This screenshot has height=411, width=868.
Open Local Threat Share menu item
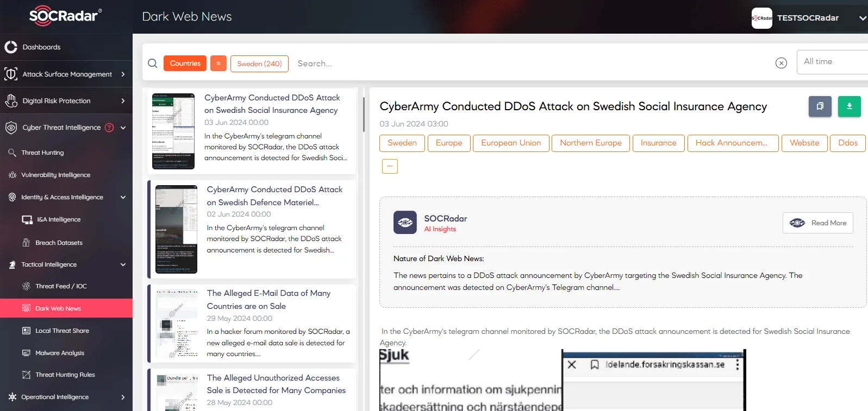coord(62,331)
